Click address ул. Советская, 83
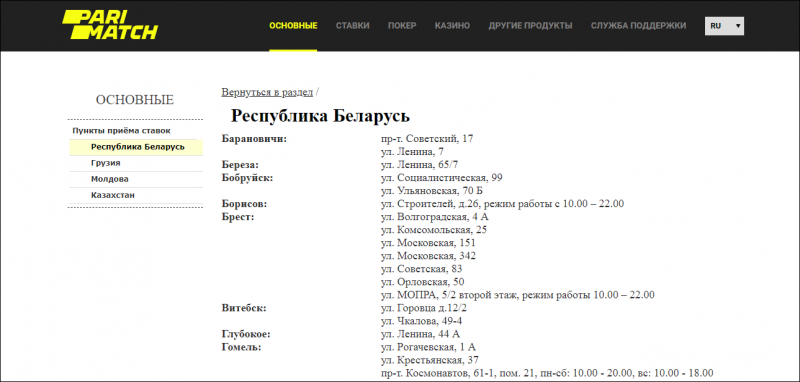 tap(421, 269)
